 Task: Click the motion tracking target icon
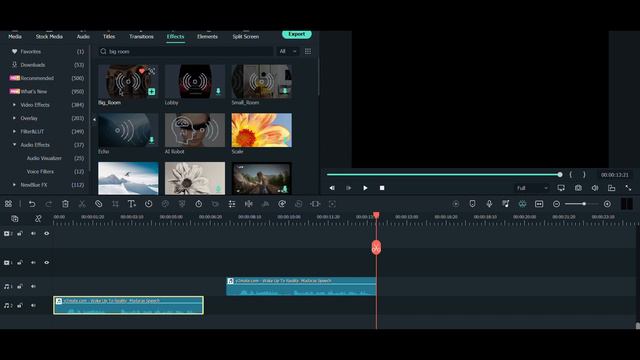(x=332, y=204)
